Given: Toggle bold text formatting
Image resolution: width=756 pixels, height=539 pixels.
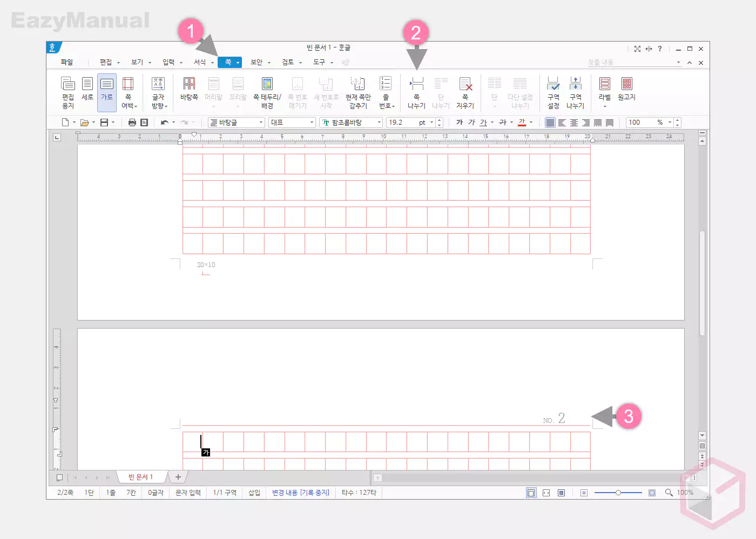Looking at the screenshot, I should coord(460,122).
